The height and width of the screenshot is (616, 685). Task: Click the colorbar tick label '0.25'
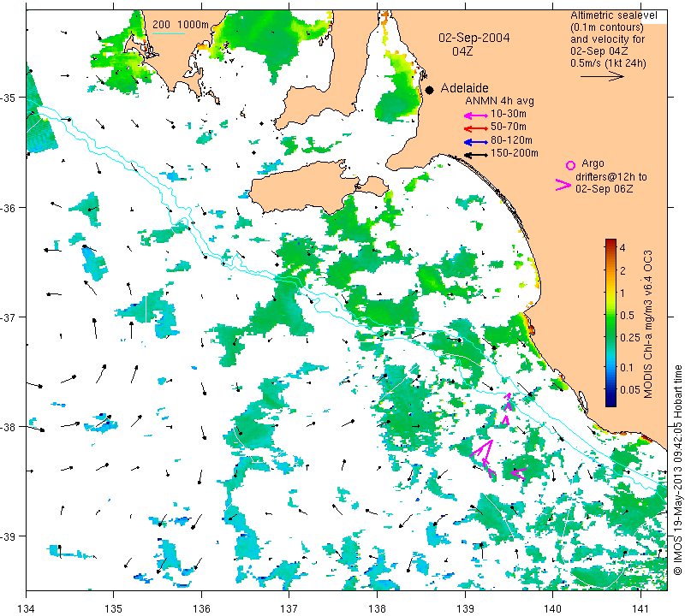pos(630,337)
